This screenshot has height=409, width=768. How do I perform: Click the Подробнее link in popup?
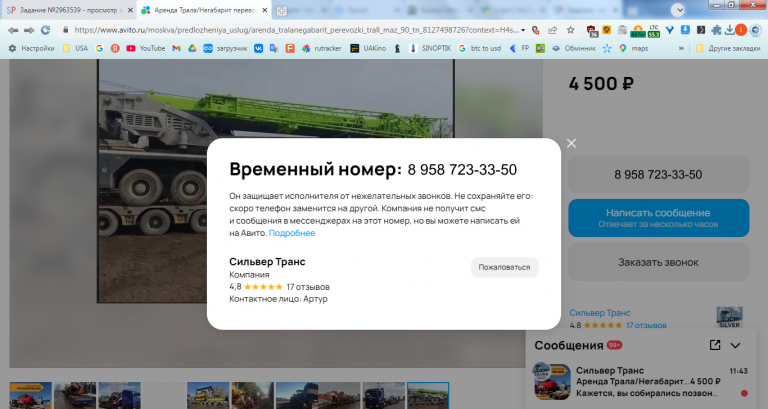(x=292, y=233)
